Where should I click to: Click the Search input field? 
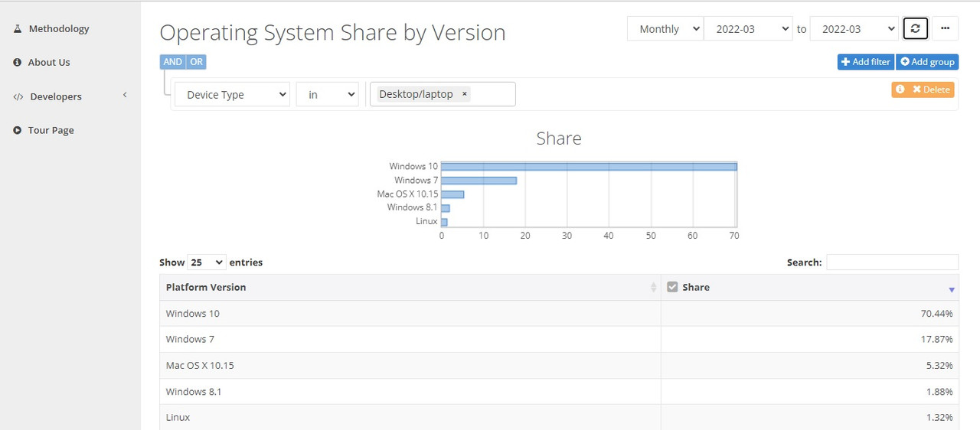[x=893, y=262]
